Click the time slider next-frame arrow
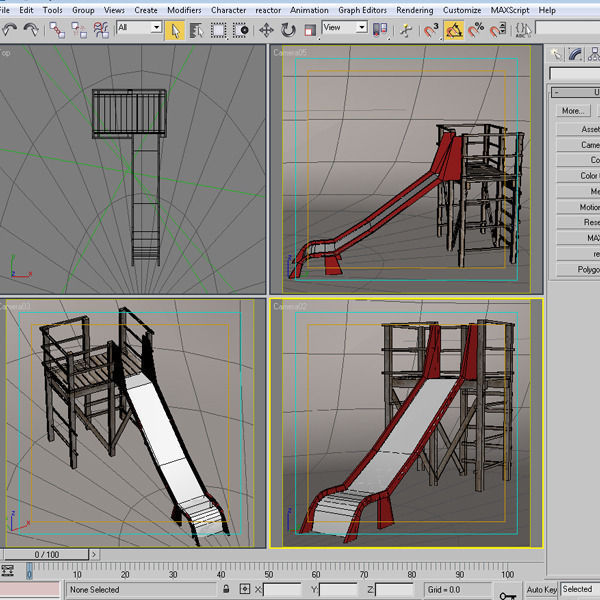The height and width of the screenshot is (600, 600). (x=94, y=554)
